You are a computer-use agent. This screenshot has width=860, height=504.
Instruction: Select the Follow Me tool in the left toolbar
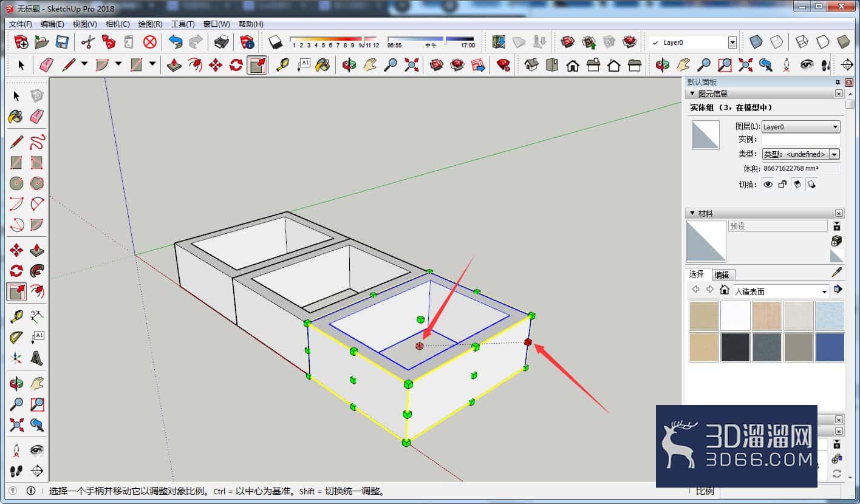[x=37, y=271]
